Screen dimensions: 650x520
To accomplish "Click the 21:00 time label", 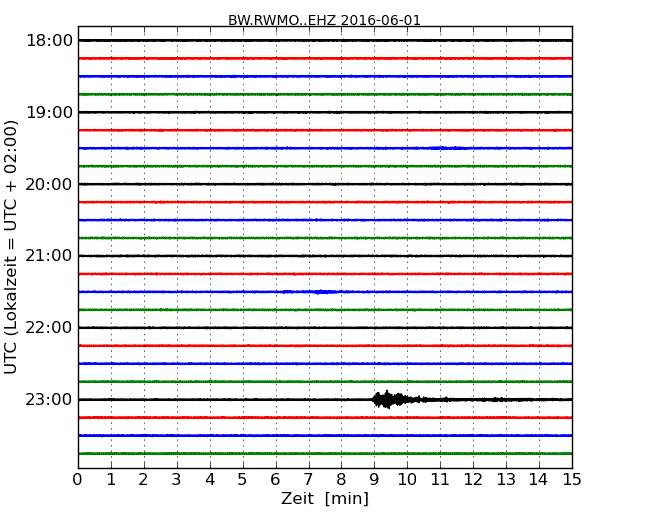I will click(x=49, y=256).
